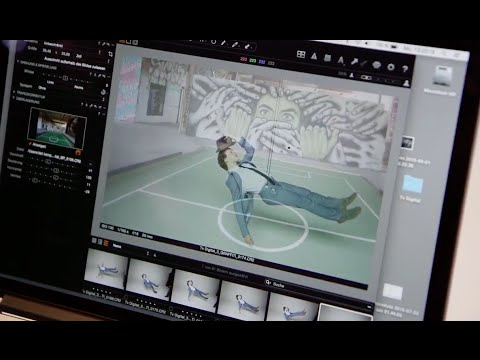Click the layered stack icon in top toolbar
Image resolution: width=480 pixels, height=360 pixels.
(327, 58)
